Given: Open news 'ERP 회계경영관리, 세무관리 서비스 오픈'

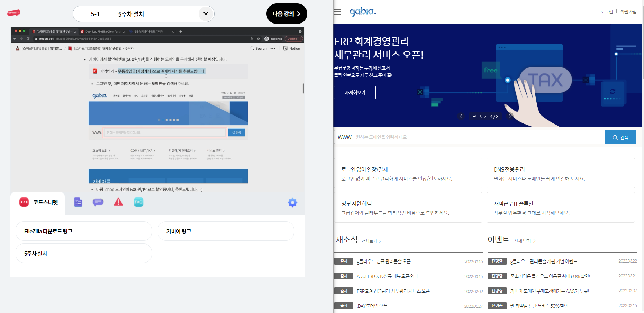Looking at the screenshot, I should tap(393, 291).
